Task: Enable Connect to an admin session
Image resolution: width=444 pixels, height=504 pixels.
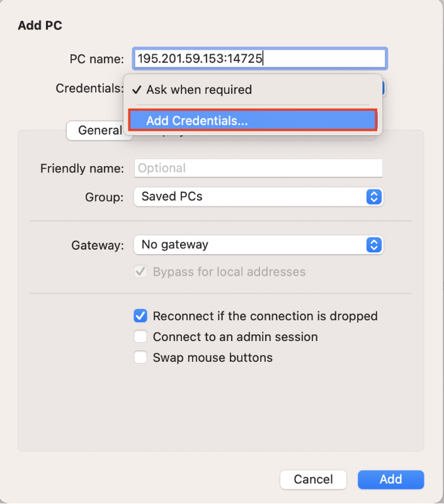Action: pos(140,337)
